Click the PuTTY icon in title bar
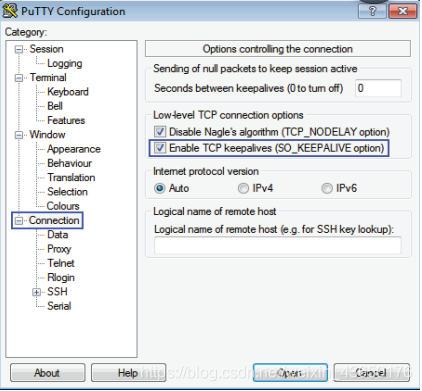The width and height of the screenshot is (422, 391). click(x=10, y=11)
